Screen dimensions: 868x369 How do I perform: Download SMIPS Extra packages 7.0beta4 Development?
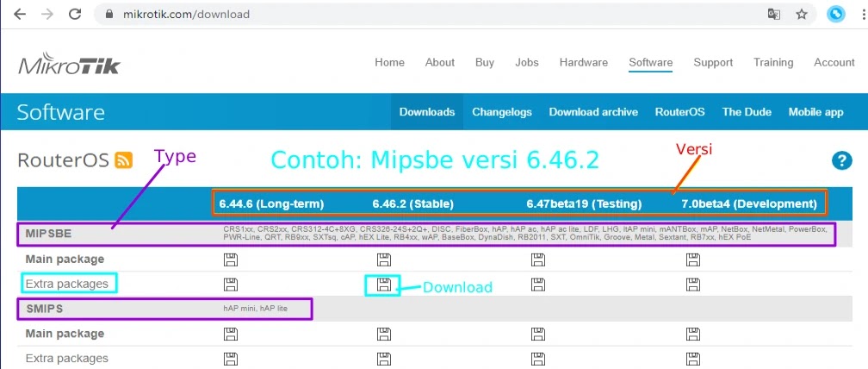click(x=692, y=359)
